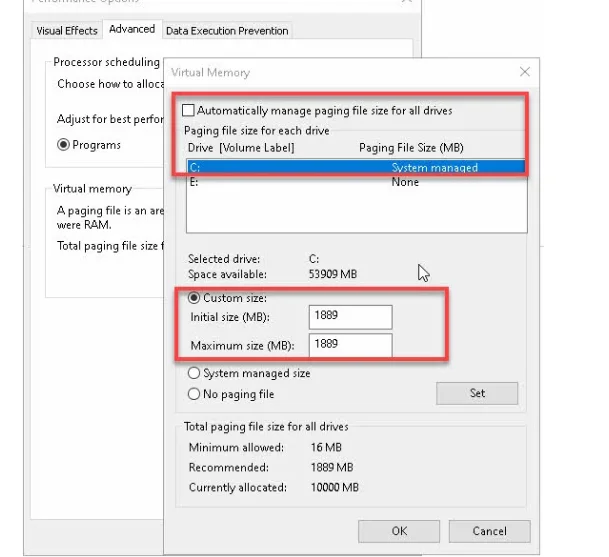Select Programs radio button in Performance Options

pos(63,144)
